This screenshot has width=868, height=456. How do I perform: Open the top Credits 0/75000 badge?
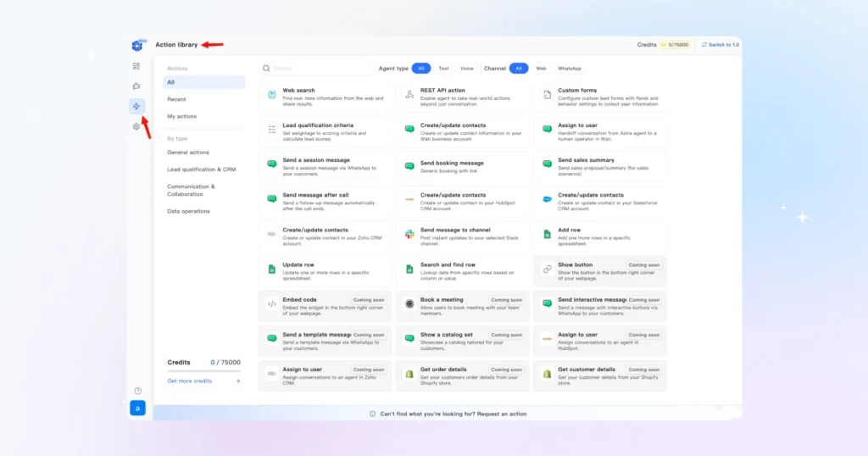point(675,45)
